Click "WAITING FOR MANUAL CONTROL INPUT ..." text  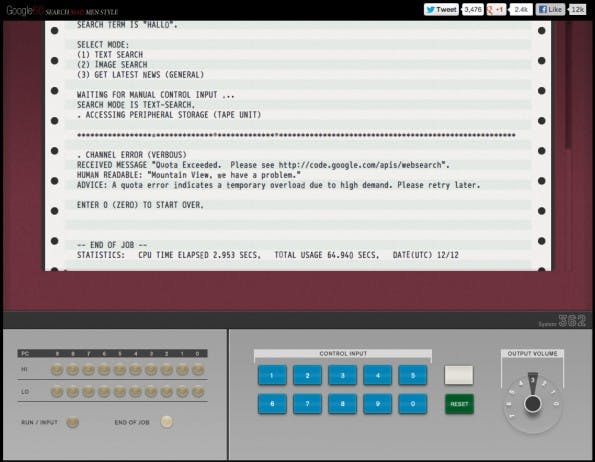pyautogui.click(x=156, y=95)
